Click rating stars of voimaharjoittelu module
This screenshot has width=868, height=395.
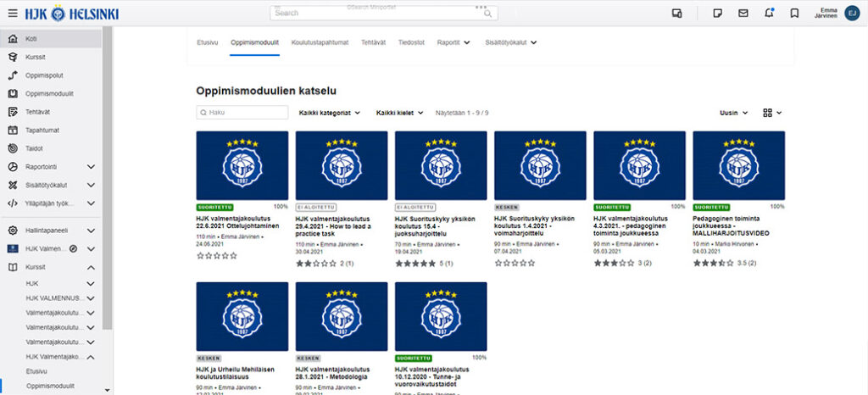tap(515, 264)
